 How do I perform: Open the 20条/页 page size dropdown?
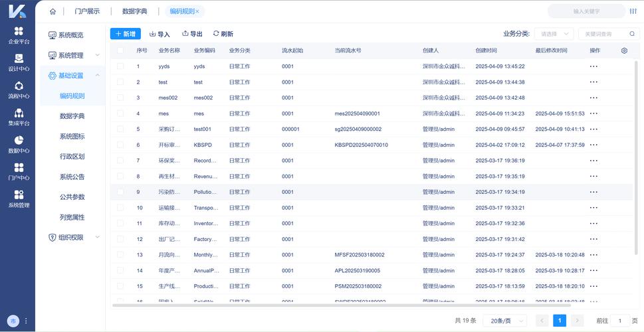(505, 321)
